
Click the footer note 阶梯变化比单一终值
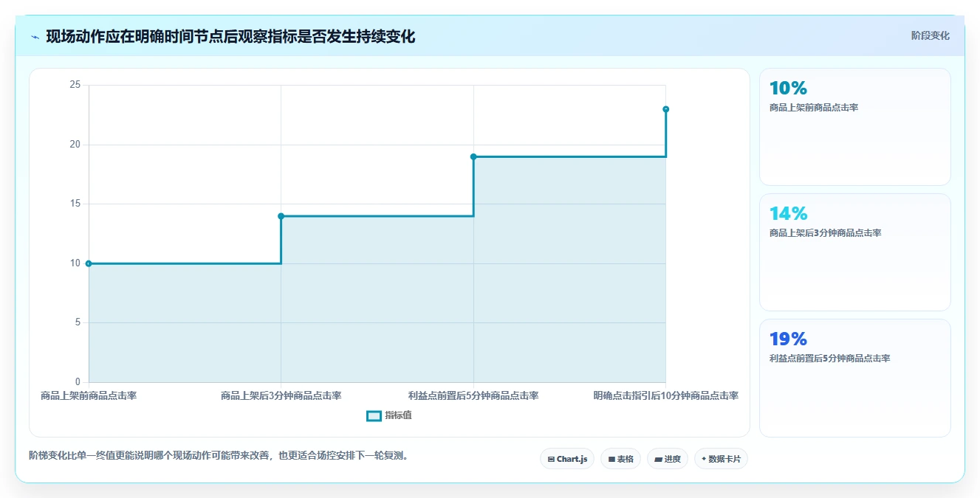point(219,455)
